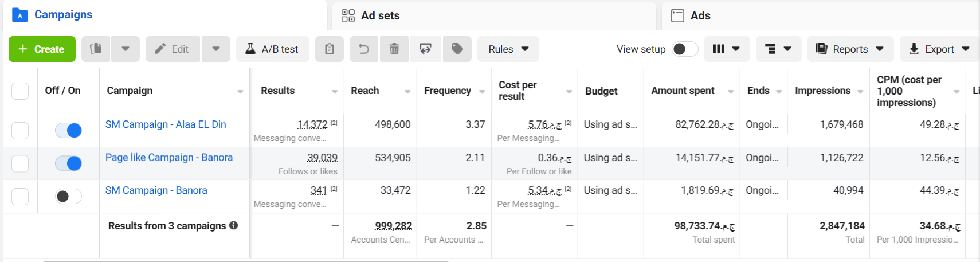The image size is (980, 262).
Task: Create a new campaign
Action: (42, 49)
